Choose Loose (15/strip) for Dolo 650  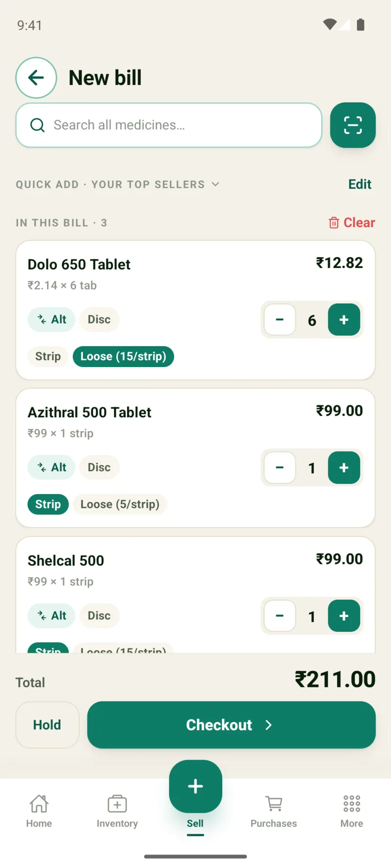pyautogui.click(x=123, y=356)
